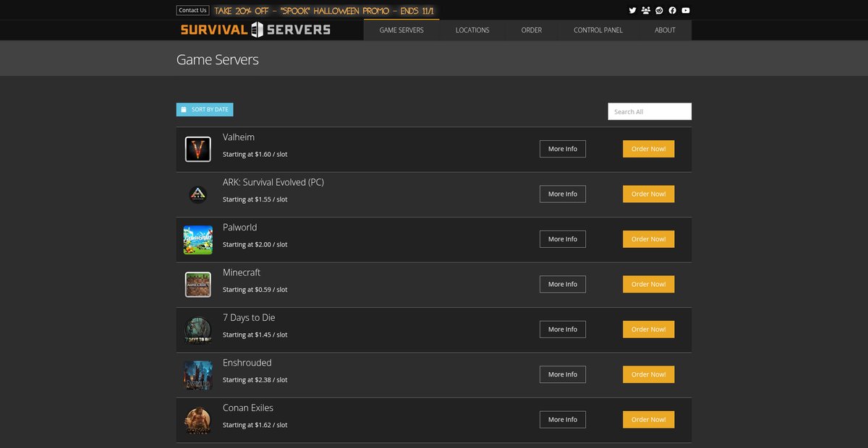Open the Control Panel nav tab

point(598,30)
